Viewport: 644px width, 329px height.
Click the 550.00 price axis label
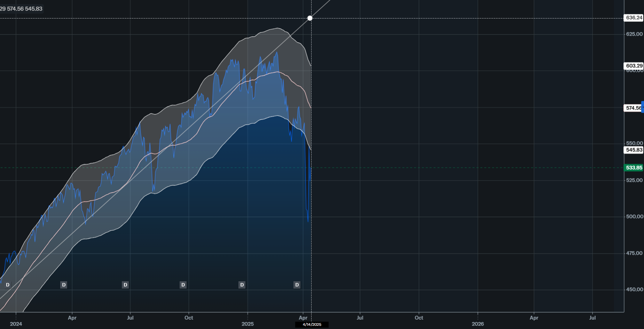pyautogui.click(x=634, y=143)
